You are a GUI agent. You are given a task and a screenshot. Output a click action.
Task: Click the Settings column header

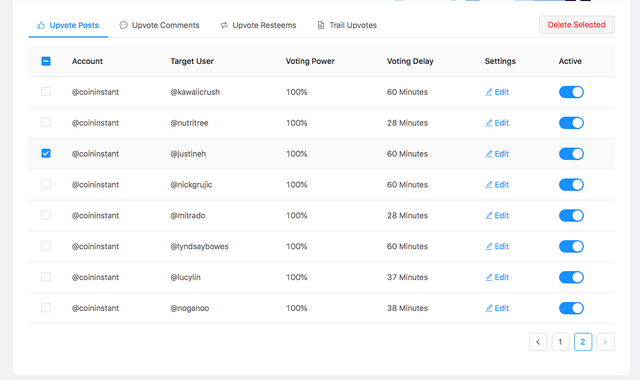click(x=500, y=61)
